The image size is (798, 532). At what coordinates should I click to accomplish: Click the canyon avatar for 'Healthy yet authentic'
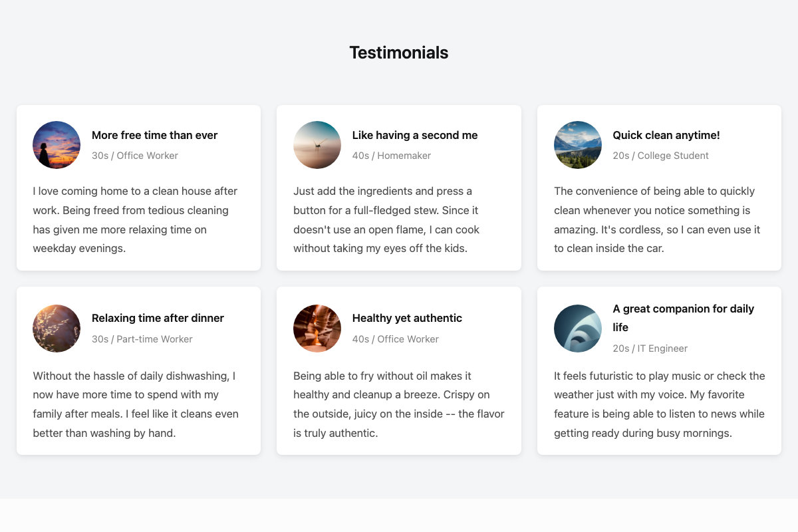click(x=317, y=328)
